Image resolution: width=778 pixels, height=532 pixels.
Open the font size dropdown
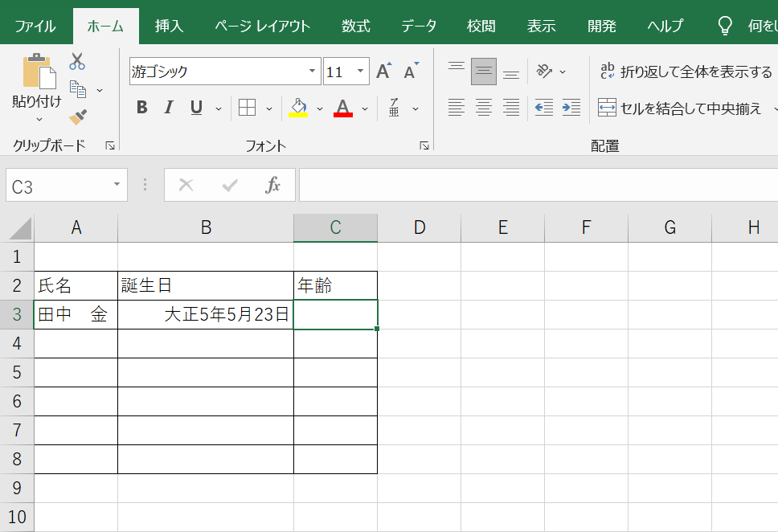pos(361,71)
